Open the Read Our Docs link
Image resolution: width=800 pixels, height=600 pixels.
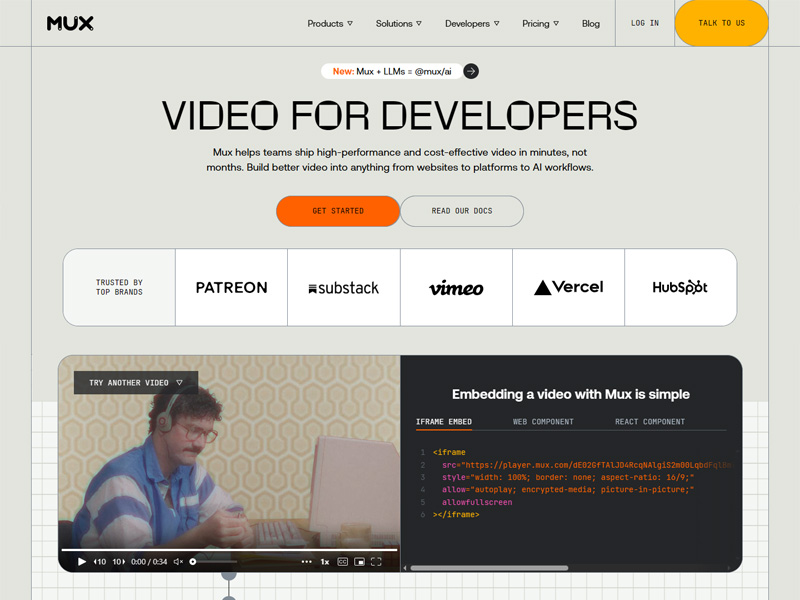[x=461, y=211]
